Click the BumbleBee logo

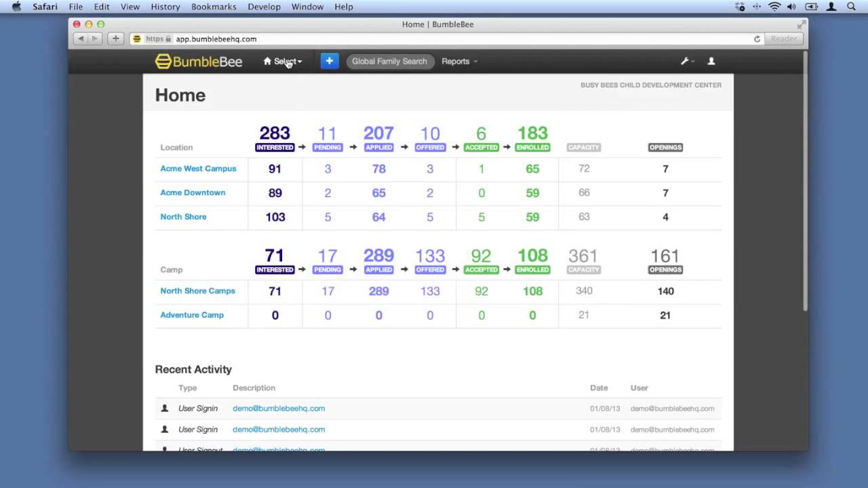[x=199, y=62]
